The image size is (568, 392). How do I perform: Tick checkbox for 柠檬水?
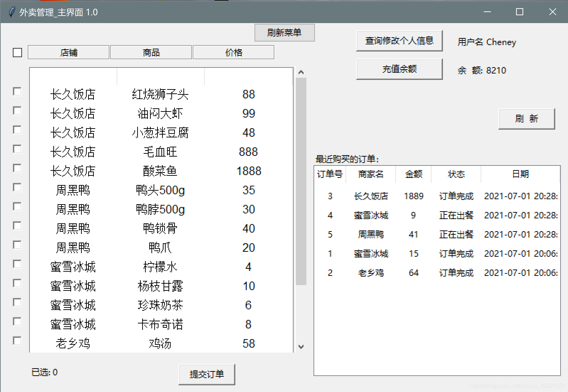17,264
